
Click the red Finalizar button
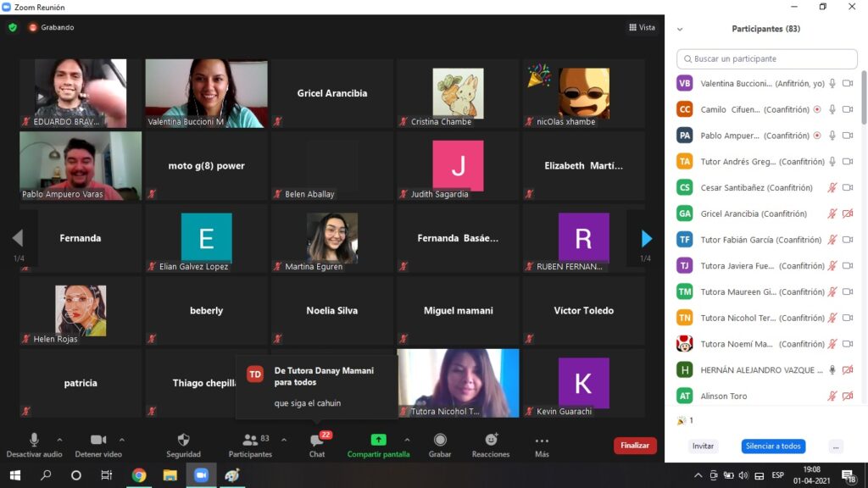click(635, 446)
